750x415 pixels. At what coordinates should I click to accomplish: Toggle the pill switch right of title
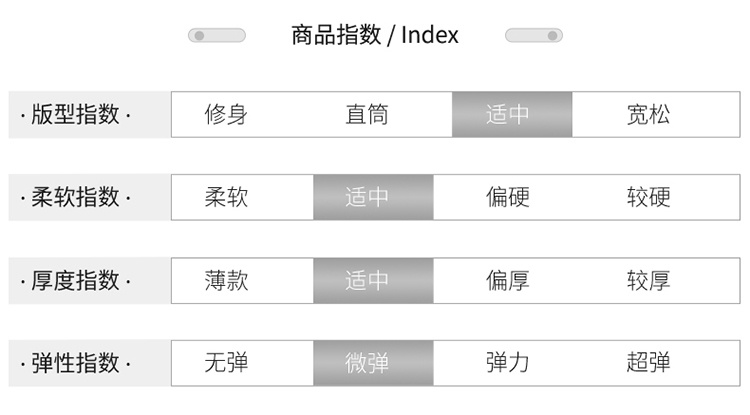click(x=533, y=36)
